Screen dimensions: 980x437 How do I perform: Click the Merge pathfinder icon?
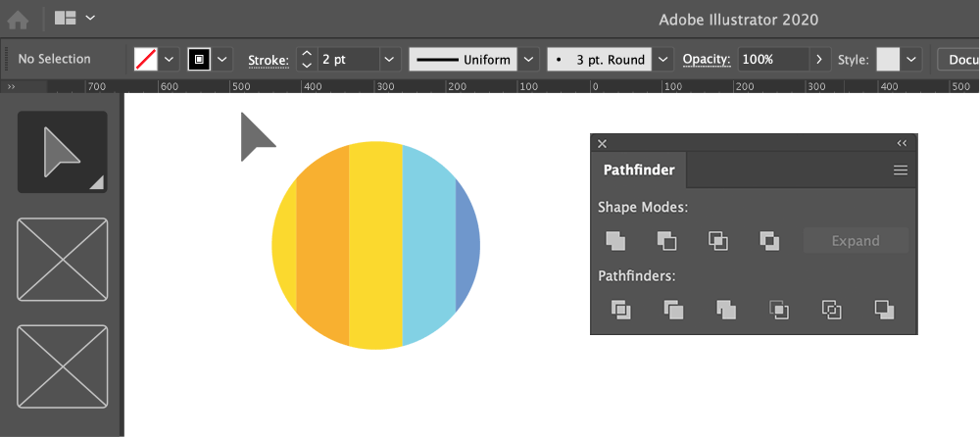726,310
